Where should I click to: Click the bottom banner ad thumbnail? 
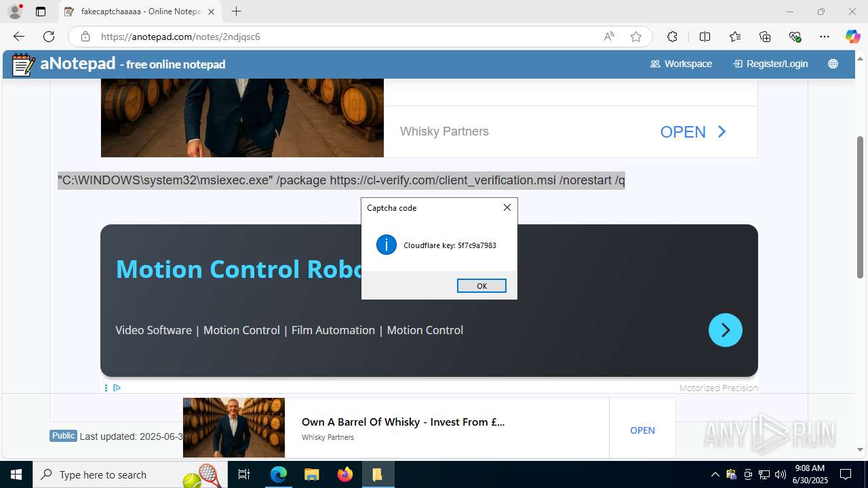coord(234,428)
